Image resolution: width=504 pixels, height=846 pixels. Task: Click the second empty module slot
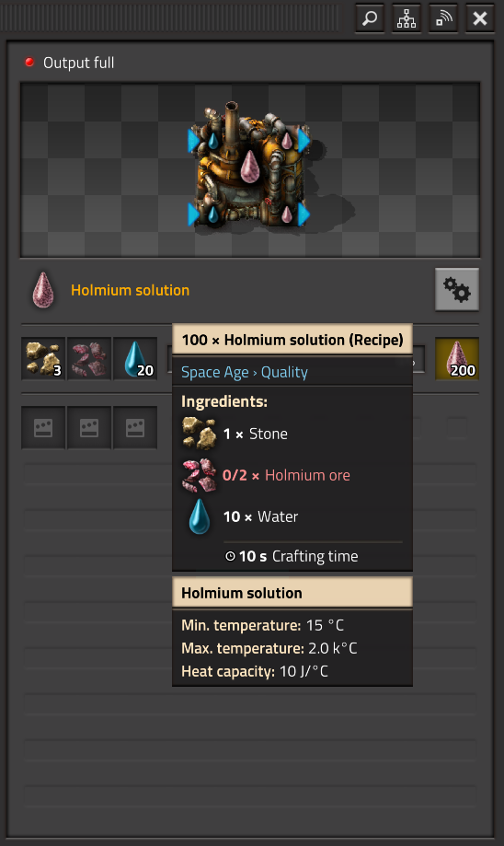point(89,428)
